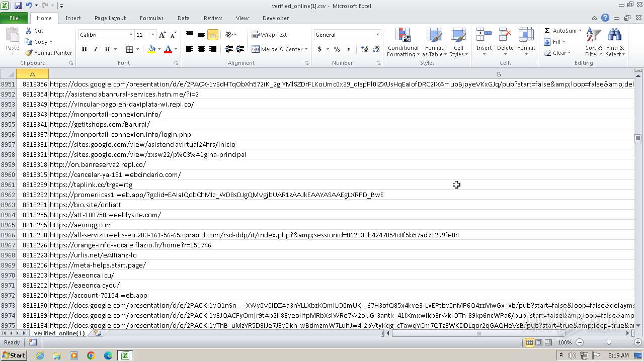The image size is (644, 362).
Task: Open Font dialog launcher
Action: tap(176, 63)
